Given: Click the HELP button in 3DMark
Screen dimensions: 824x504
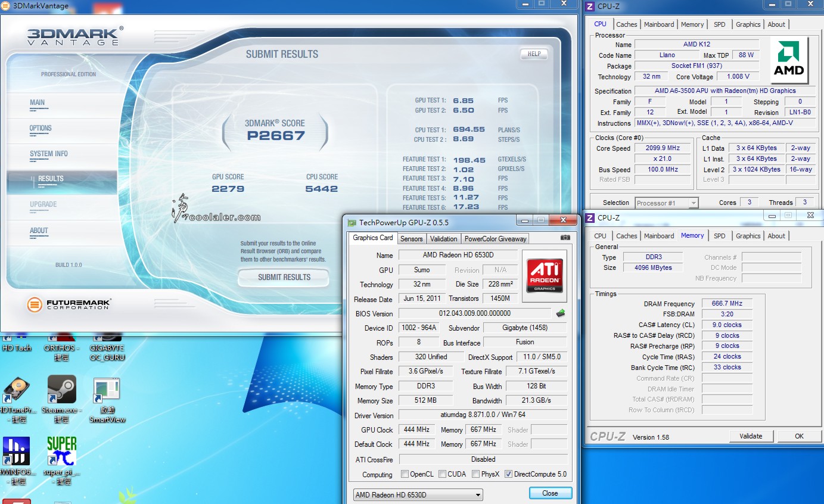Looking at the screenshot, I should pos(534,54).
